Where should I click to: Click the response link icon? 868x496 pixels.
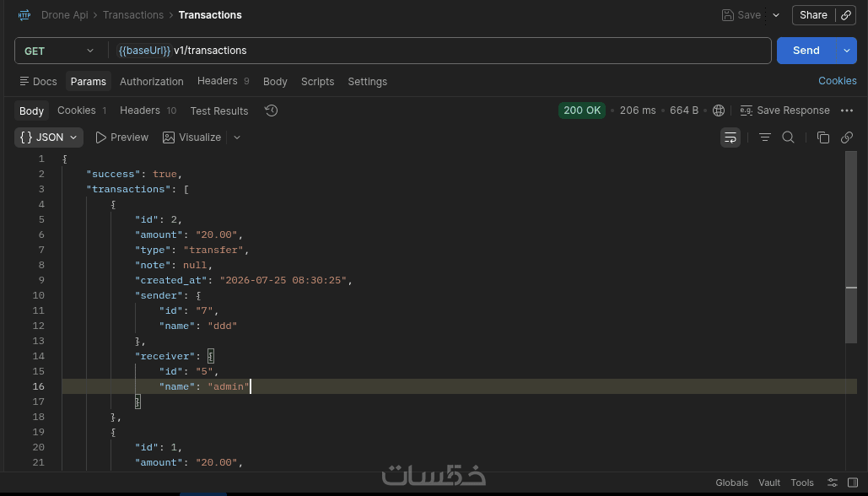pyautogui.click(x=846, y=137)
